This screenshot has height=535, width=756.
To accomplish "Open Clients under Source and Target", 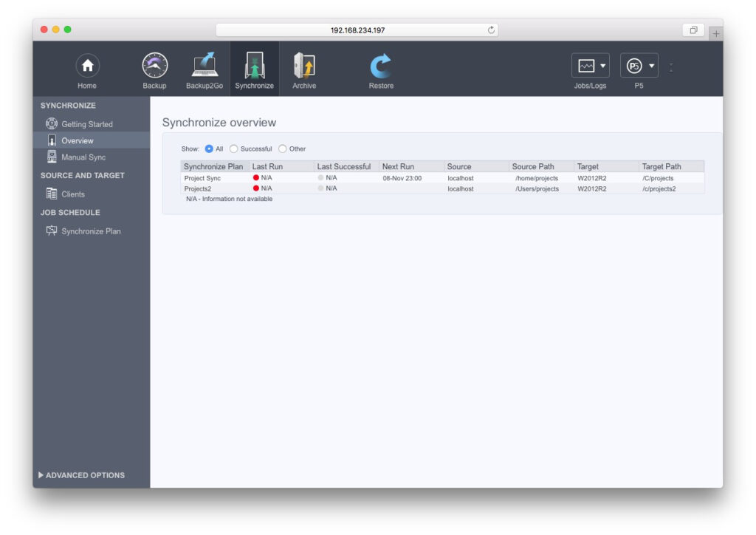I will click(x=72, y=194).
